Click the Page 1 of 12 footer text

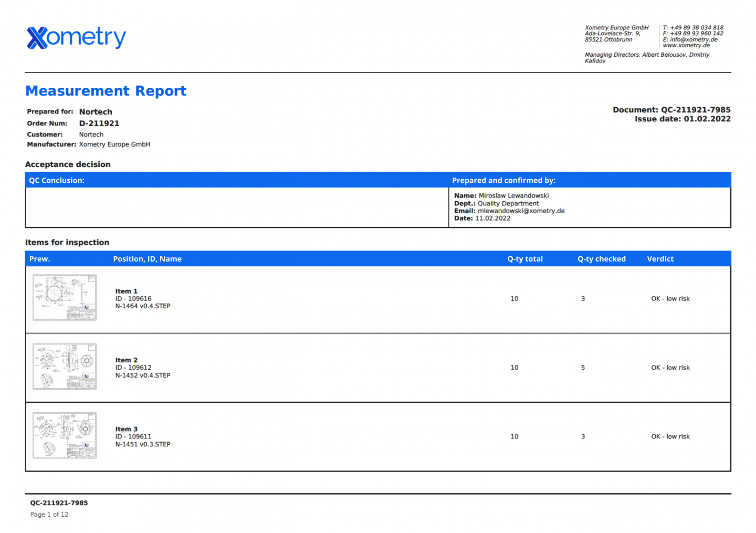click(x=49, y=515)
